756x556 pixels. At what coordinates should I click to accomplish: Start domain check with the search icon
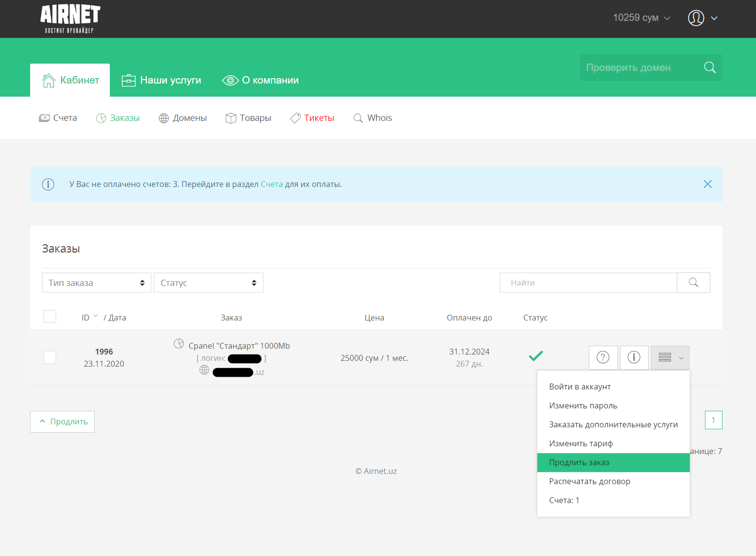pos(709,67)
